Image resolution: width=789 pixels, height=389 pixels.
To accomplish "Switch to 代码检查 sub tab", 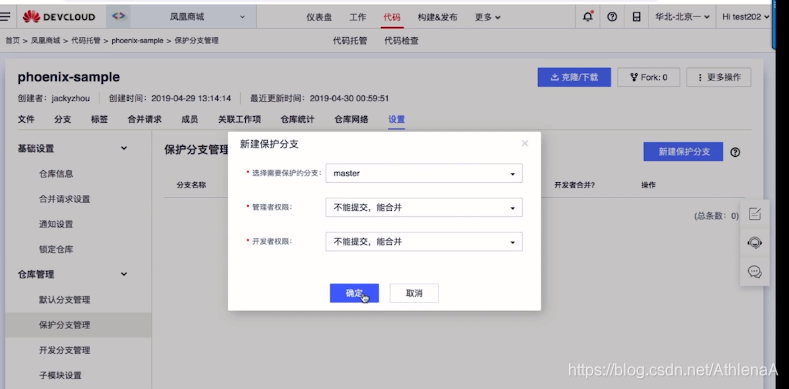I will (x=401, y=41).
